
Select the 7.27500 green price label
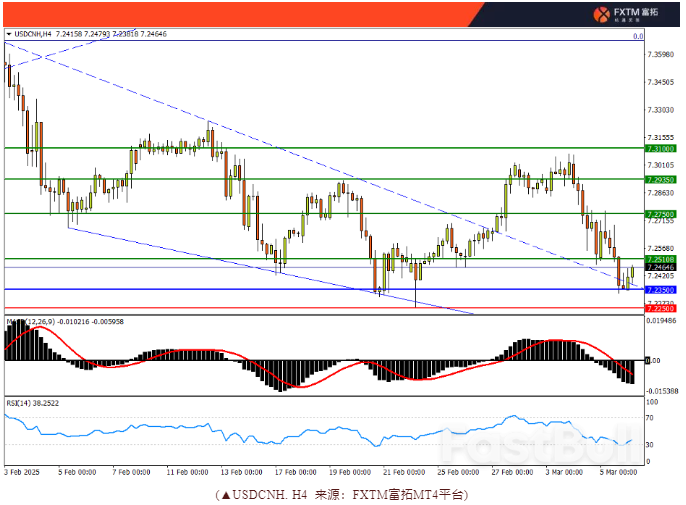[x=660, y=214]
